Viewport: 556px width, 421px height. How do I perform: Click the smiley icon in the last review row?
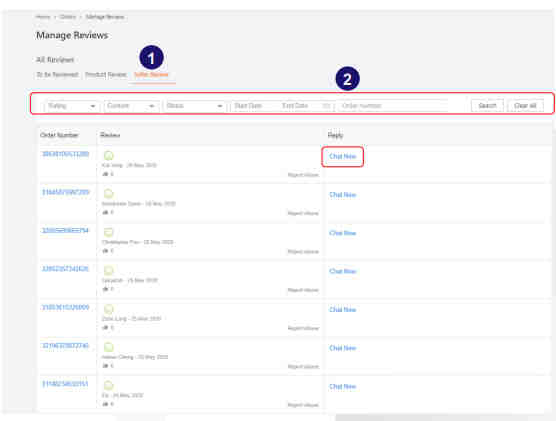point(109,385)
